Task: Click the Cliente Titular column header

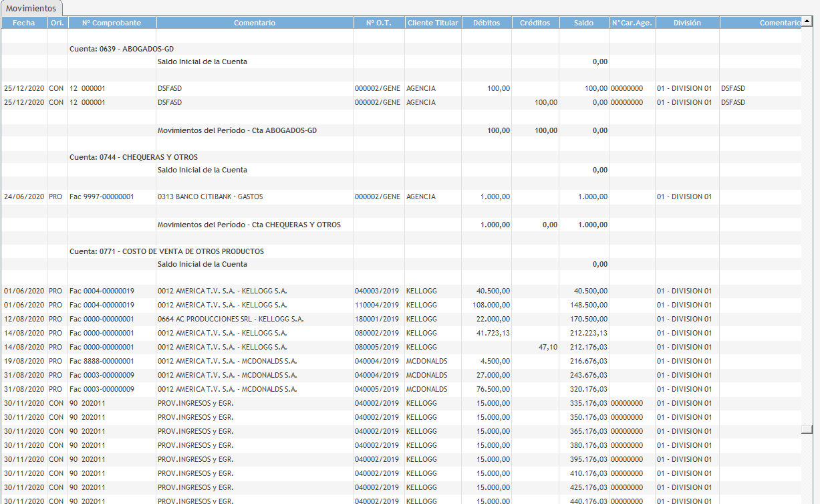Action: coord(432,23)
